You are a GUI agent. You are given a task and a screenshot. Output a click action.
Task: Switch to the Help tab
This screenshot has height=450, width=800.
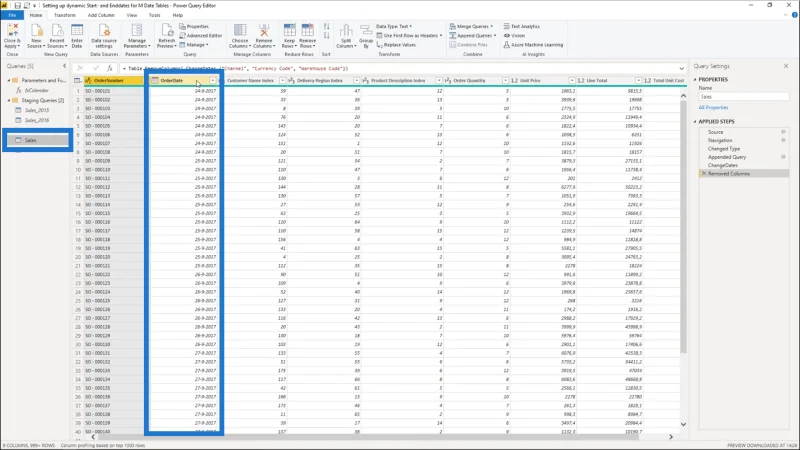tap(178, 15)
